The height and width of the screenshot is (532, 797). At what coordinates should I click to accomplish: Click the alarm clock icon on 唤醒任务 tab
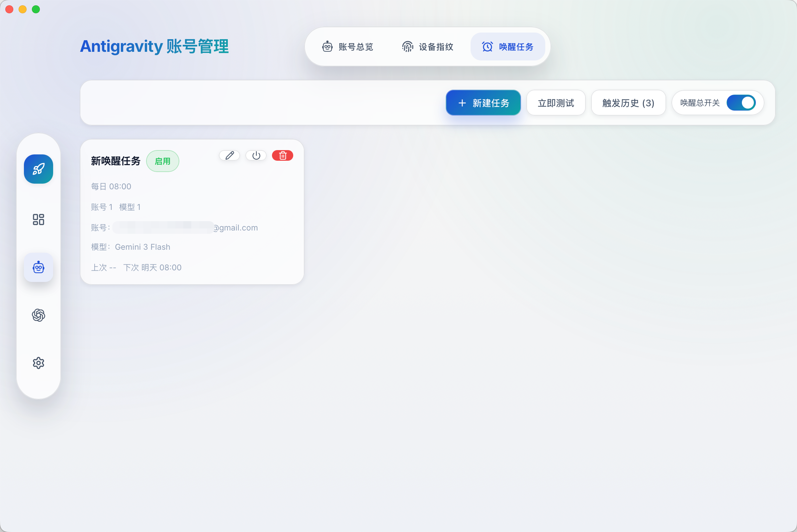487,46
